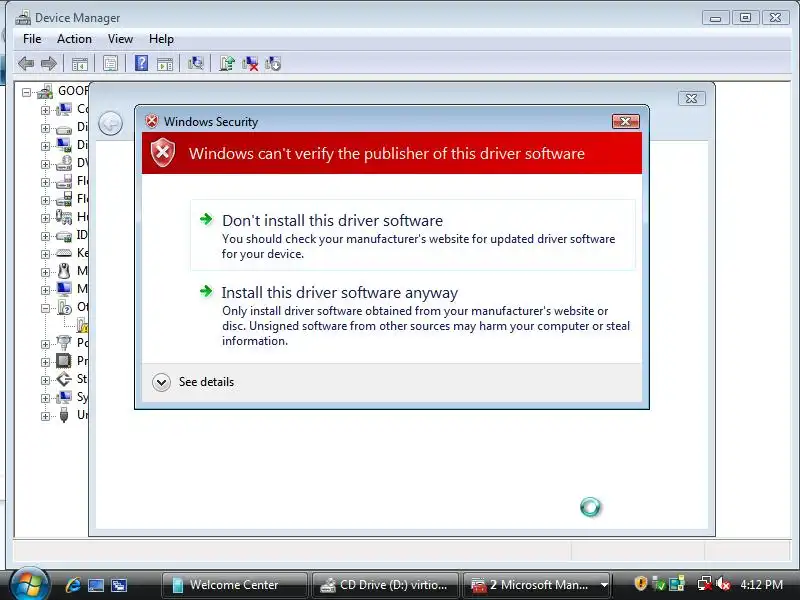Click Scan for hardware changes icon
The width and height of the screenshot is (800, 600).
pos(195,63)
